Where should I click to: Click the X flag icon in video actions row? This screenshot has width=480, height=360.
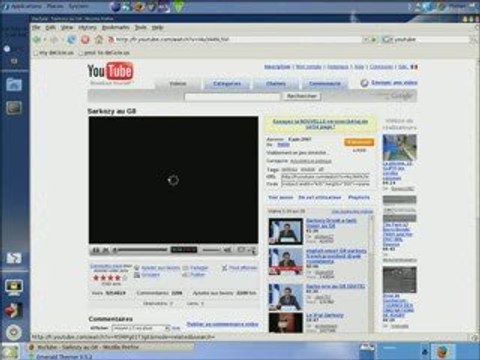[225, 268]
